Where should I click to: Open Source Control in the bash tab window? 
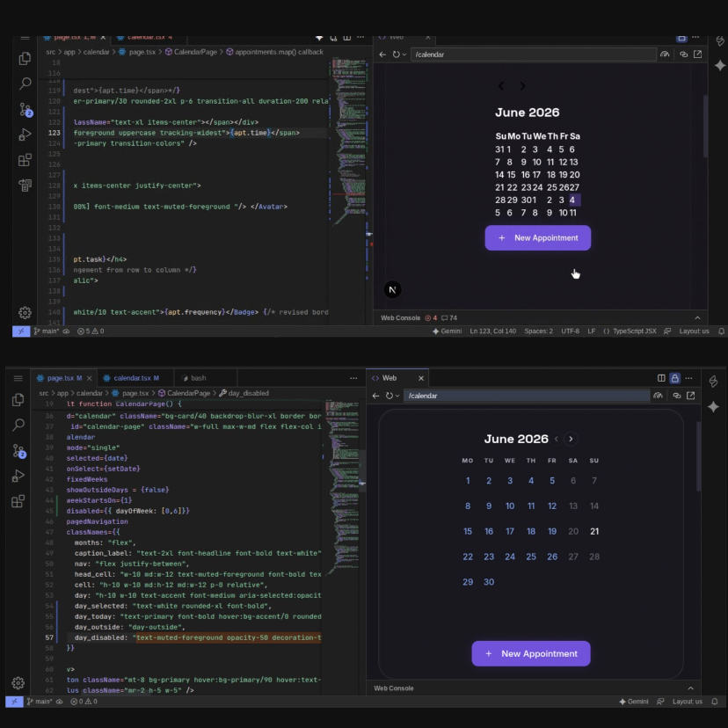tap(18, 451)
